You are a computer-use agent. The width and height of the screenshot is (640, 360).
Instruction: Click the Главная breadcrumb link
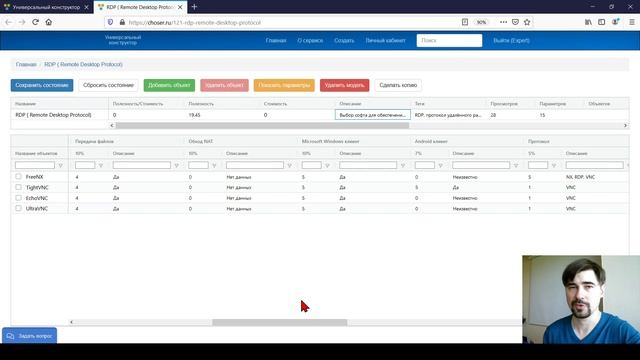(26, 64)
